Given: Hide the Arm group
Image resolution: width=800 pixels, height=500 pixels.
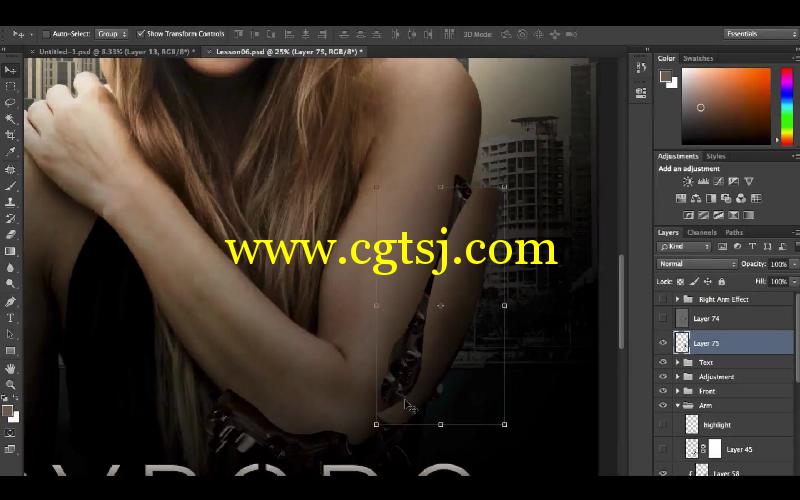Looking at the screenshot, I should tap(663, 406).
